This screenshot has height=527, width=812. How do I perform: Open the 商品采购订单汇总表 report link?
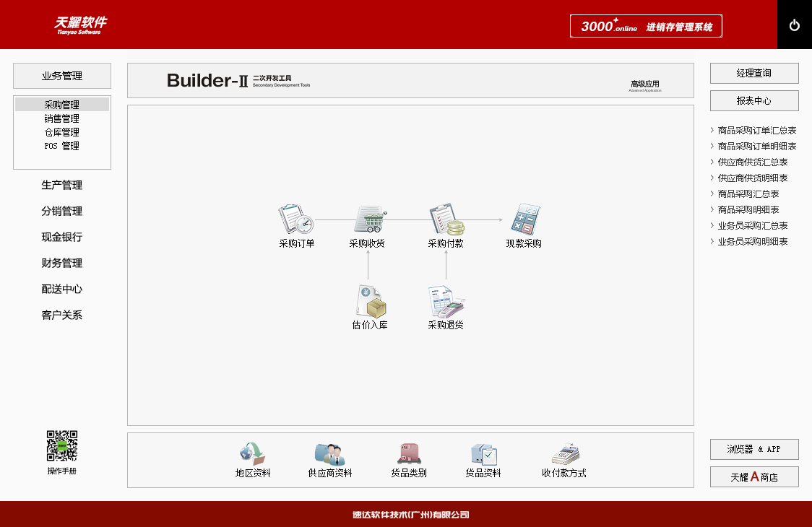click(x=756, y=131)
